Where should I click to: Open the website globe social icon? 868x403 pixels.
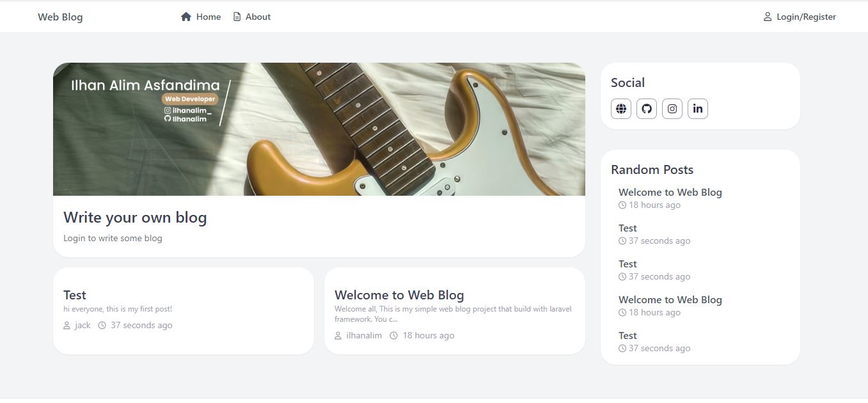click(621, 109)
